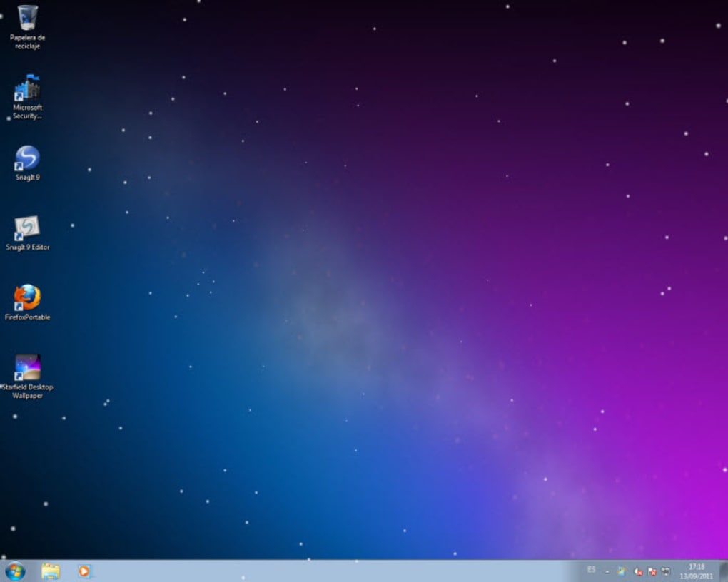Image resolution: width=728 pixels, height=582 pixels.
Task: Launch Windows Media Player from the taskbar
Action: (x=85, y=571)
